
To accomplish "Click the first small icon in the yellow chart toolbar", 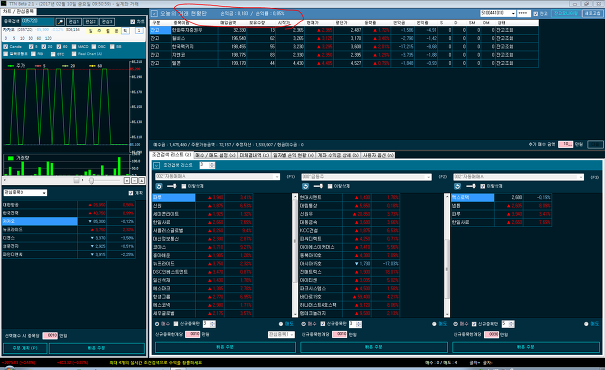I will [x=91, y=31].
